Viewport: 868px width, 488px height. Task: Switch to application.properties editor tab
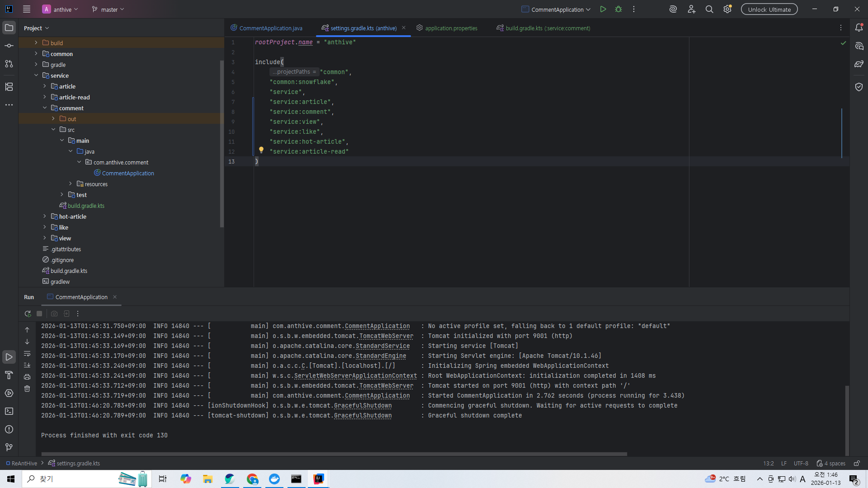pos(451,28)
